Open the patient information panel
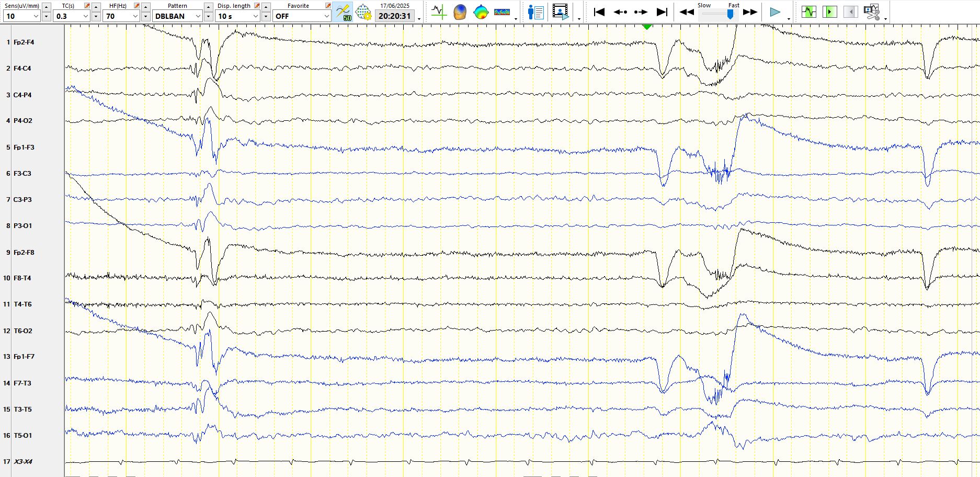The height and width of the screenshot is (477, 980). point(536,12)
